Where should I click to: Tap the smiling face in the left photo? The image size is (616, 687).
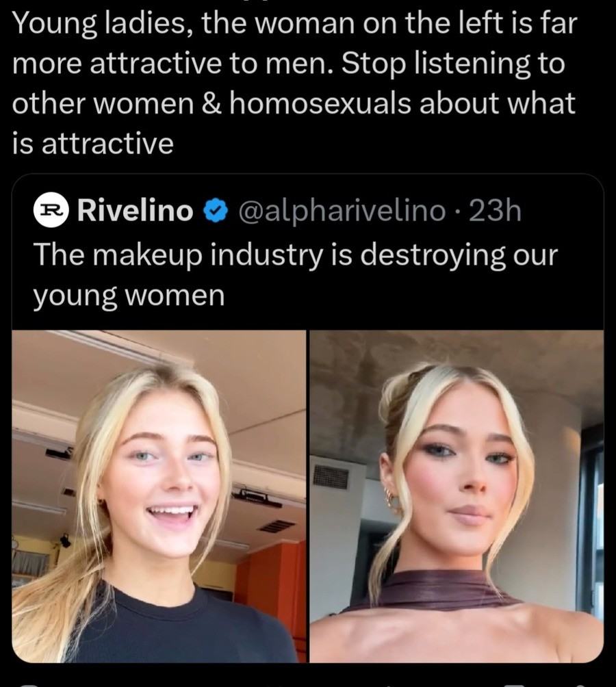point(168,484)
